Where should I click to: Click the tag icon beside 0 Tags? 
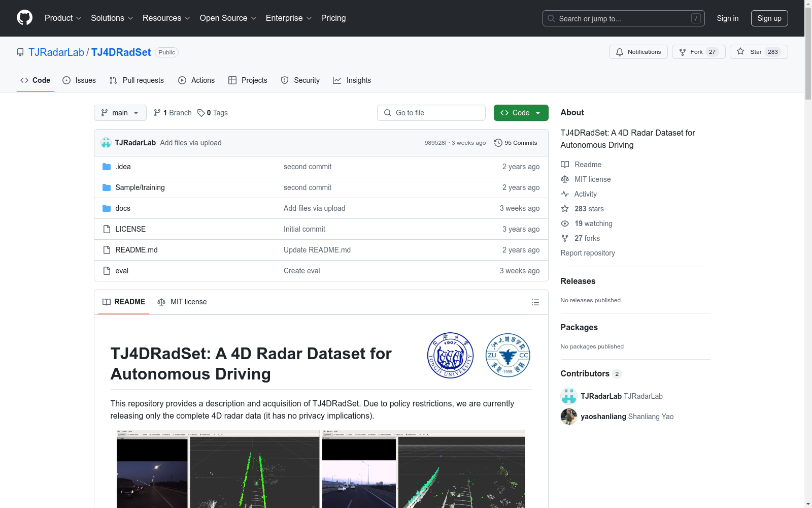(x=201, y=113)
